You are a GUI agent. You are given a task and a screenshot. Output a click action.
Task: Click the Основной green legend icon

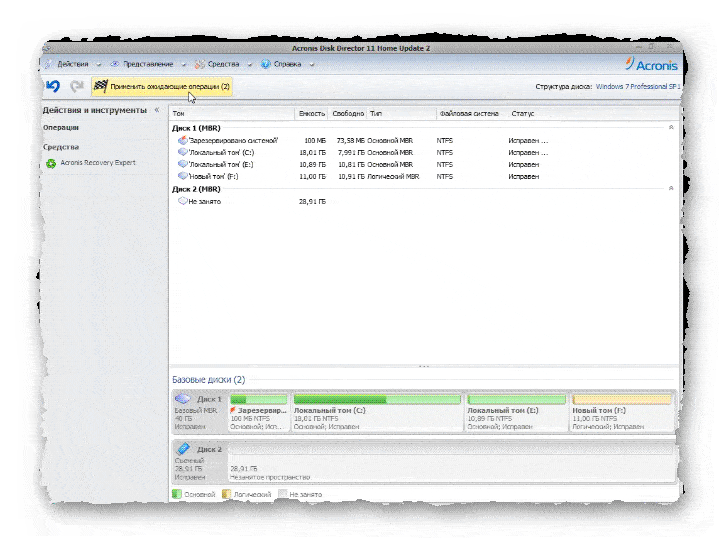point(177,494)
